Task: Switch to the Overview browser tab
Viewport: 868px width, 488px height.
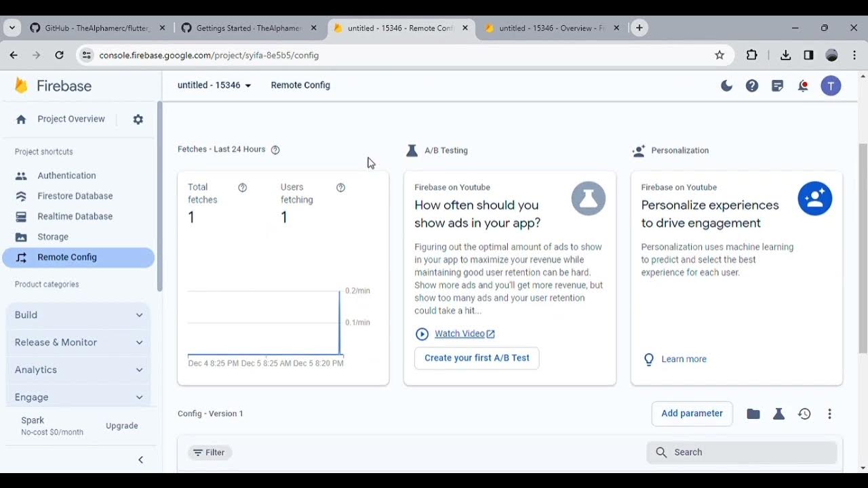Action: pos(551,28)
